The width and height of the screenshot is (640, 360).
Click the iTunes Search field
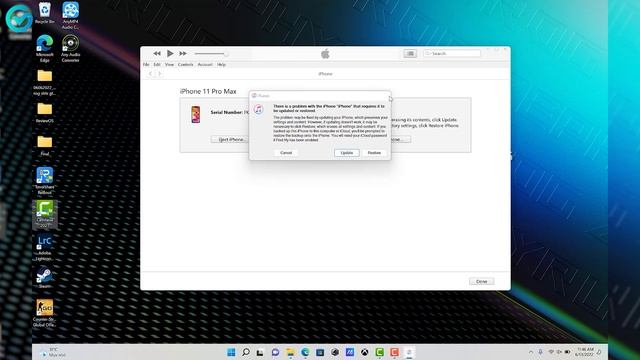point(452,53)
